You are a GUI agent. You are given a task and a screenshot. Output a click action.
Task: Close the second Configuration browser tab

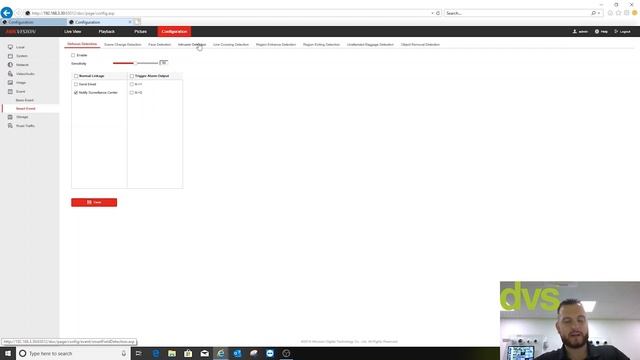pyautogui.click(x=130, y=22)
